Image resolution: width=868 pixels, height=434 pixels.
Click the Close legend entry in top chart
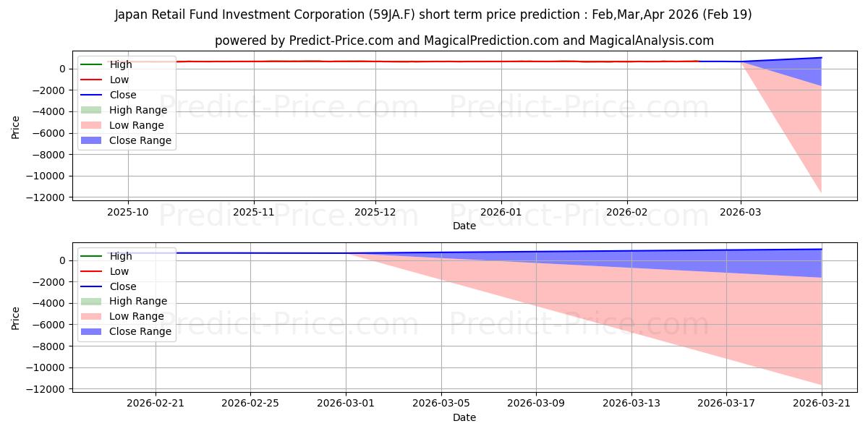click(108, 95)
